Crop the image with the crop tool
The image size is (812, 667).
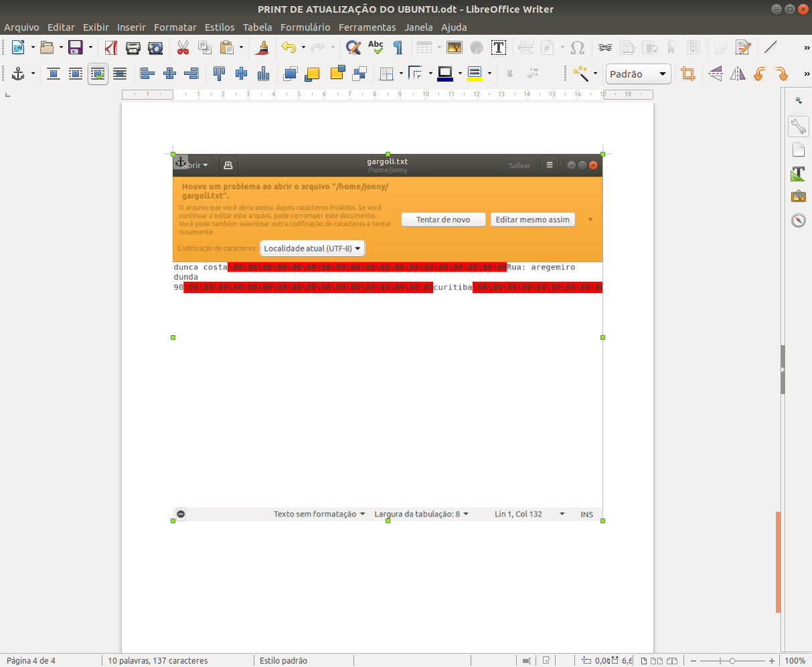[x=688, y=74]
